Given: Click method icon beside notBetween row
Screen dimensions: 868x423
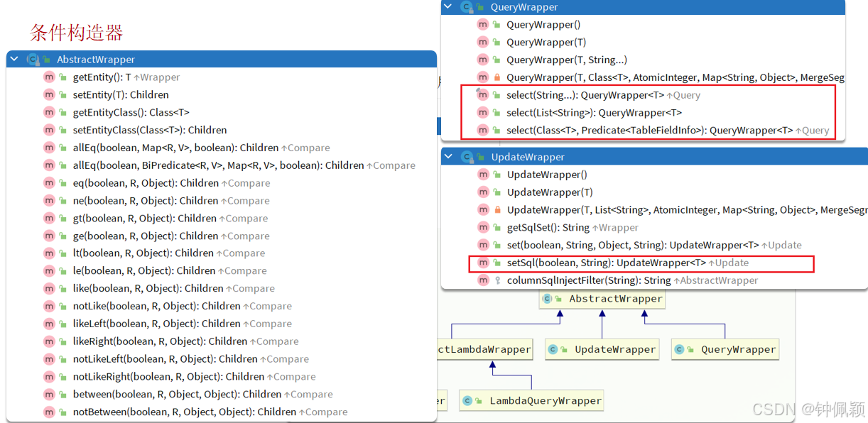Looking at the screenshot, I should point(49,412).
